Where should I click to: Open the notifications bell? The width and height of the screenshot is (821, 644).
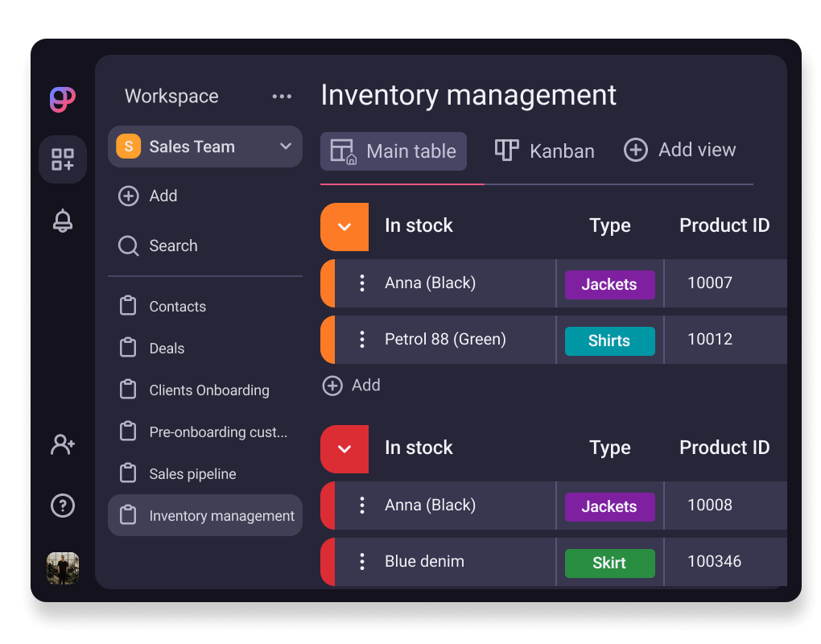(x=63, y=221)
